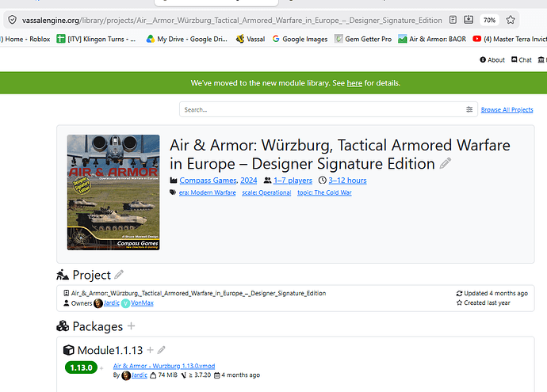Open owner VonMax profile link
Image resolution: width=547 pixels, height=392 pixels.
coord(142,303)
